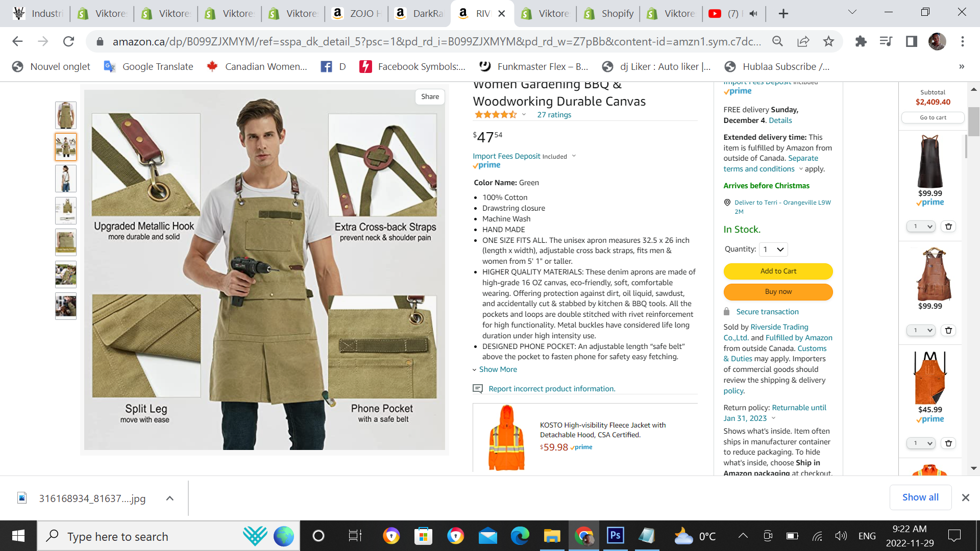Expand the Import Fees Deposit chevron
The width and height of the screenshot is (980, 551).
click(x=574, y=156)
